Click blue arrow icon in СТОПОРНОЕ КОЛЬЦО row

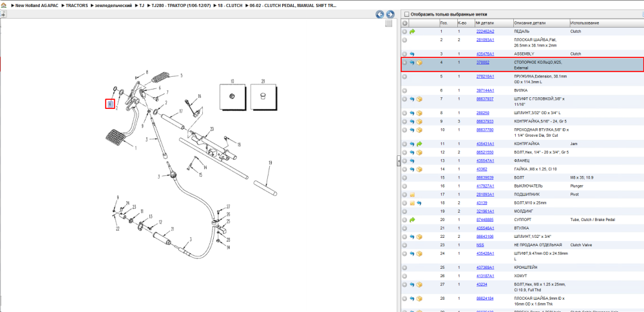412,63
